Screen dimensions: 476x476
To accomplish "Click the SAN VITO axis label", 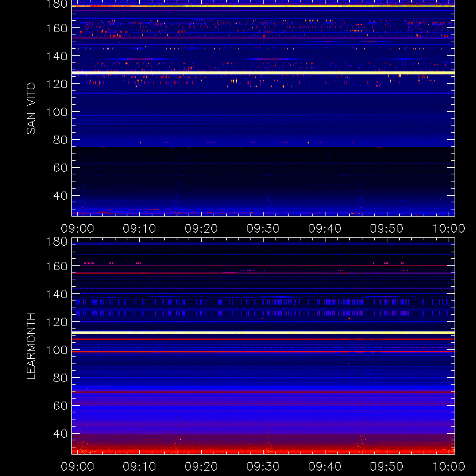I will click(x=31, y=108).
